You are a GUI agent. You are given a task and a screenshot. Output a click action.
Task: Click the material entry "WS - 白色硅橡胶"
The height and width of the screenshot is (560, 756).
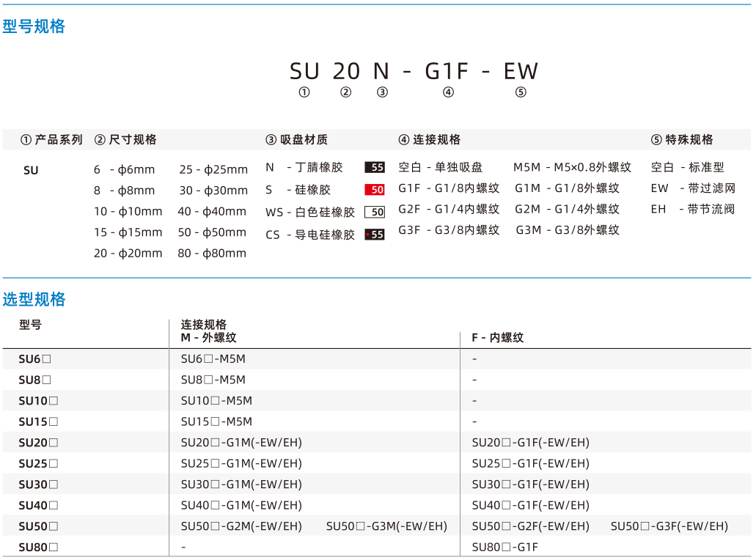click(x=310, y=213)
